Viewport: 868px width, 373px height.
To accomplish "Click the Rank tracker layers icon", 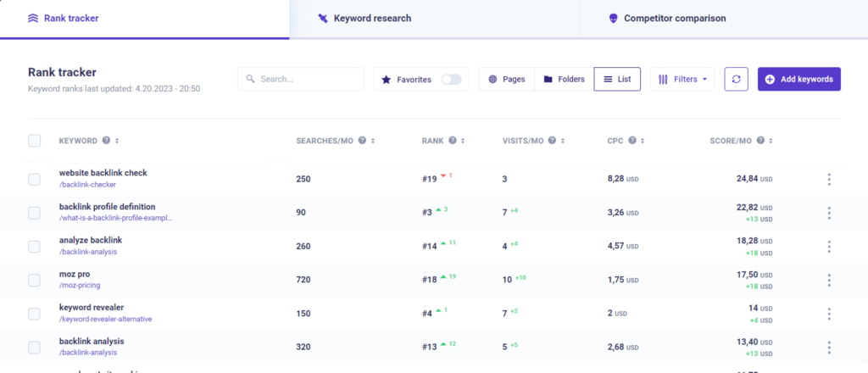I will point(33,19).
